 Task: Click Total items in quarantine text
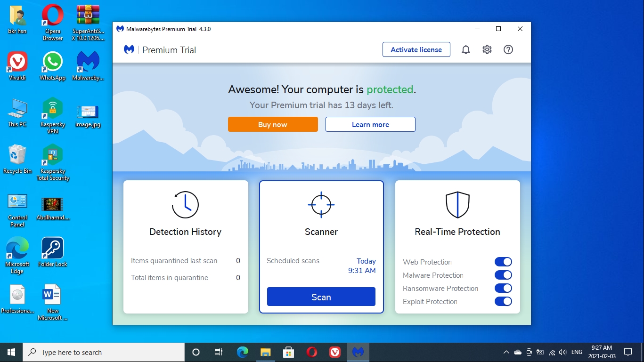[170, 277]
